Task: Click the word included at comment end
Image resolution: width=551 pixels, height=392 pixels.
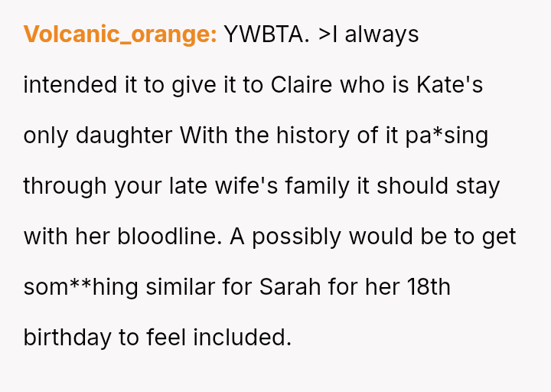Action: [243, 337]
